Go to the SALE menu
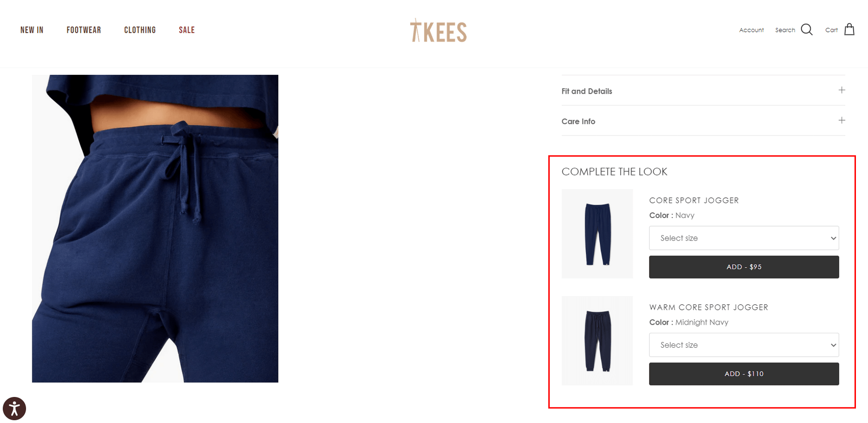The image size is (868, 423). pyautogui.click(x=187, y=30)
